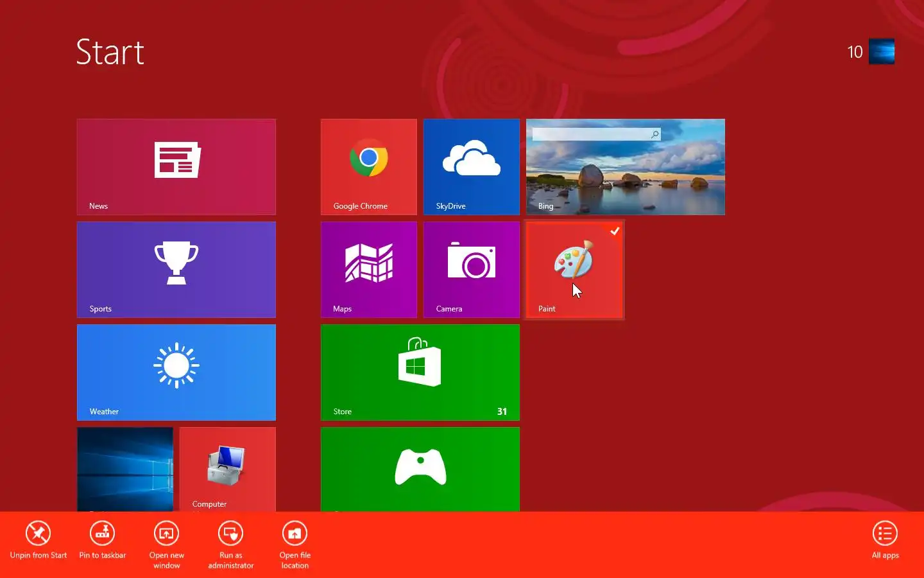Open the Computer tile
Screen dimensions: 924x578
[x=228, y=469]
